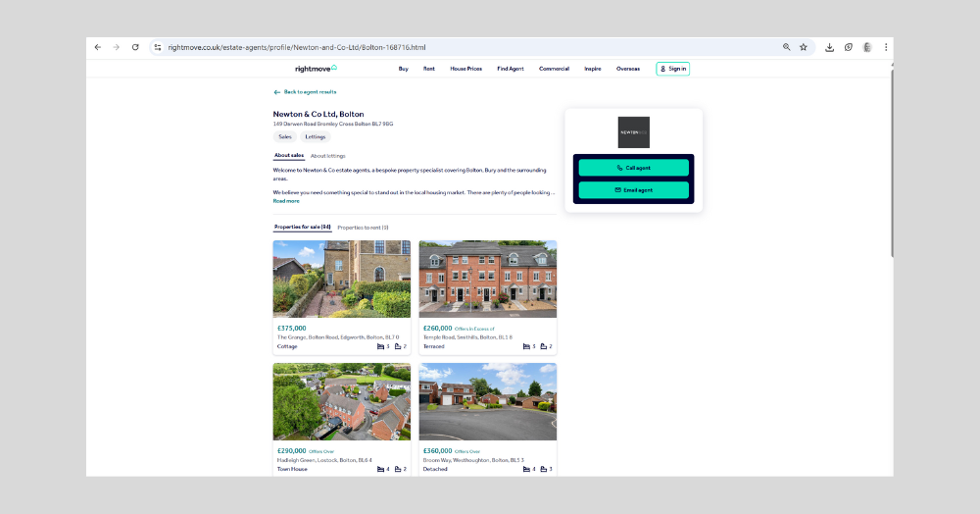The image size is (980, 514).
Task: Click the Sign in button
Action: (x=673, y=69)
